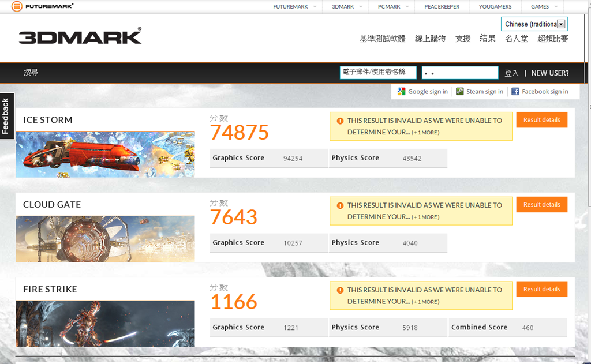Screen dimensions: 591x364
Task: Click the Cloud Gate thumbnail image
Action: click(105, 239)
